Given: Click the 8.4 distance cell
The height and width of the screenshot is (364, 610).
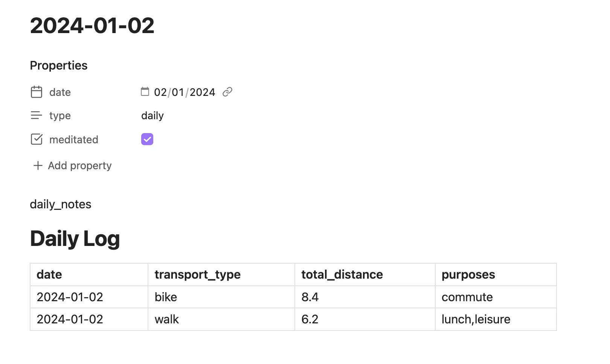Looking at the screenshot, I should (310, 297).
